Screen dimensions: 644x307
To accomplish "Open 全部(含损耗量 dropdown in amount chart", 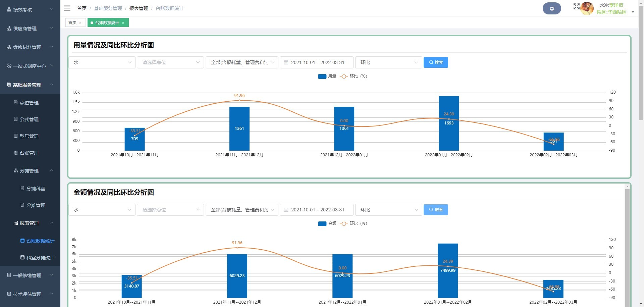I will [242, 210].
